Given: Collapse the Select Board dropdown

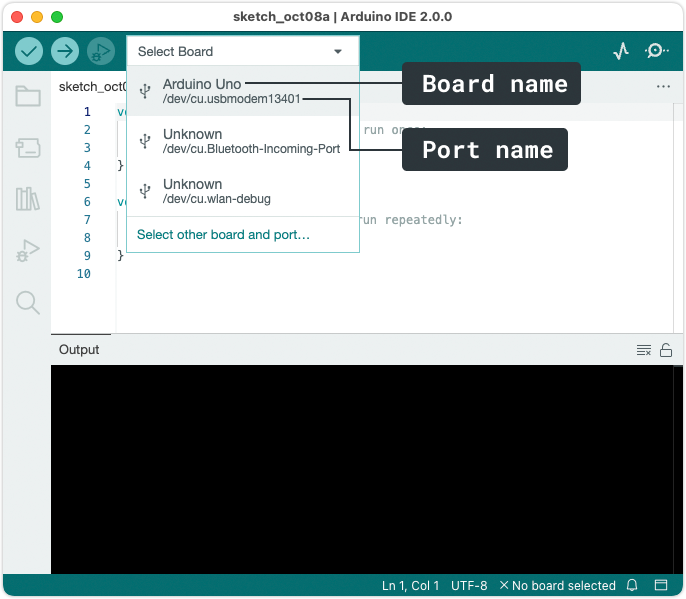Looking at the screenshot, I should tap(338, 51).
